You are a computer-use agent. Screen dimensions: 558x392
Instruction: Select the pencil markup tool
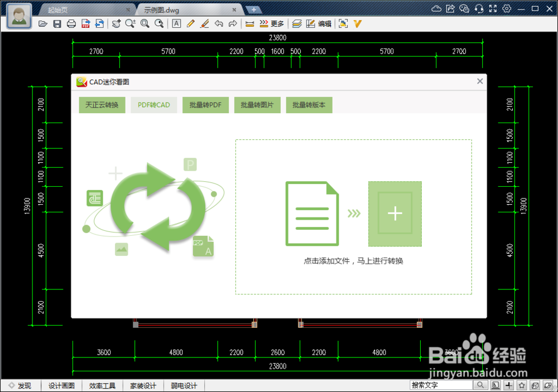pos(190,23)
